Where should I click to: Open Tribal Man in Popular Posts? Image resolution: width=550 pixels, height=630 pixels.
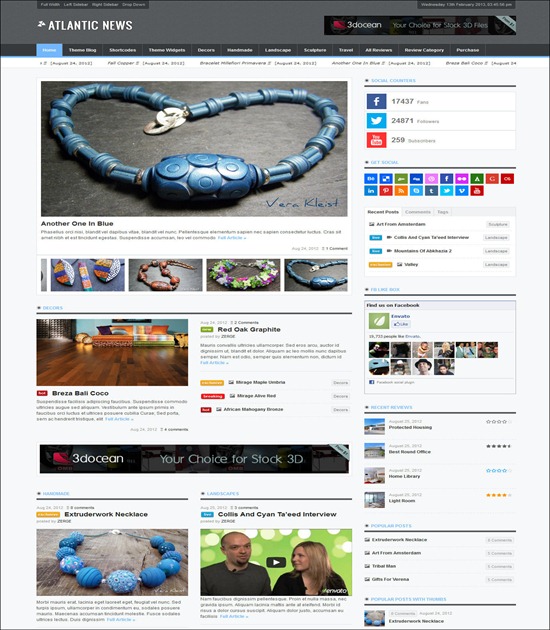(384, 566)
